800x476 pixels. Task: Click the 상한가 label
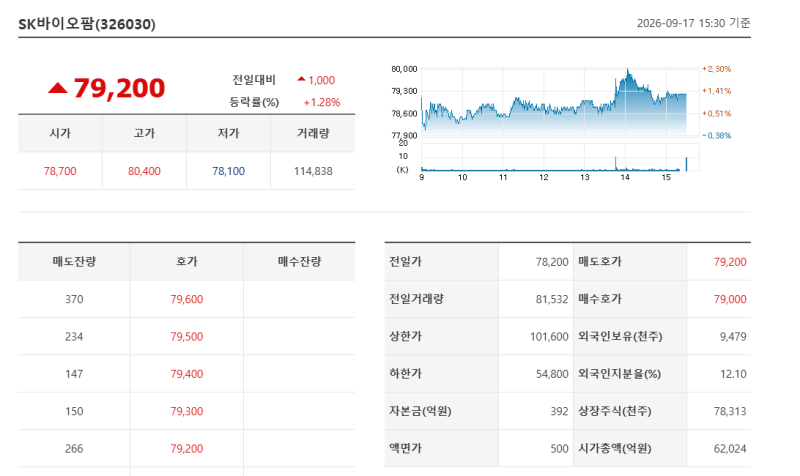click(406, 336)
